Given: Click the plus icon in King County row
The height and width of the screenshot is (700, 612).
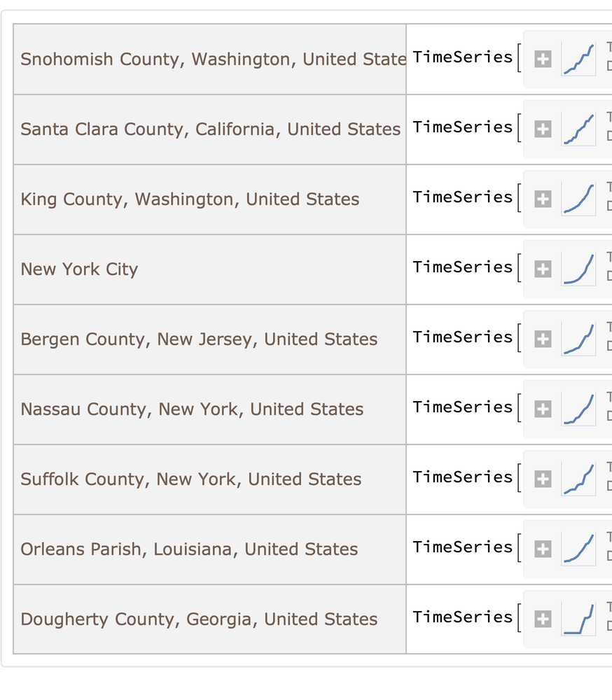Looking at the screenshot, I should pyautogui.click(x=543, y=199).
